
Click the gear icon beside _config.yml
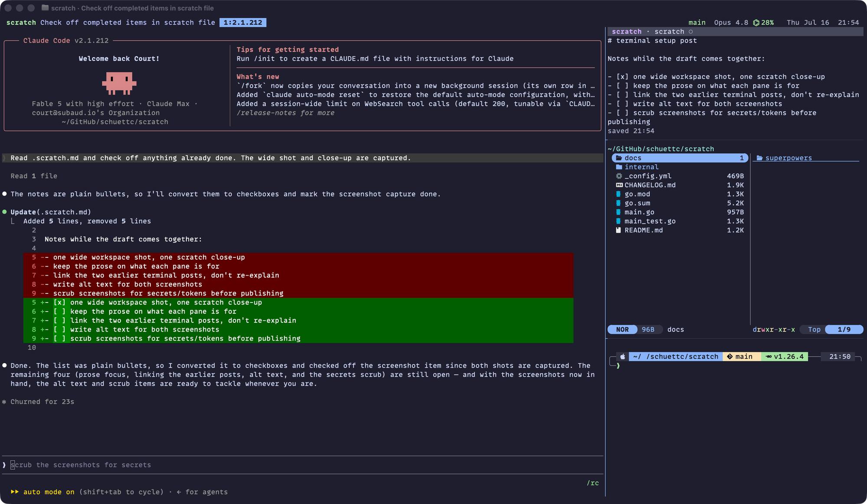pyautogui.click(x=619, y=176)
